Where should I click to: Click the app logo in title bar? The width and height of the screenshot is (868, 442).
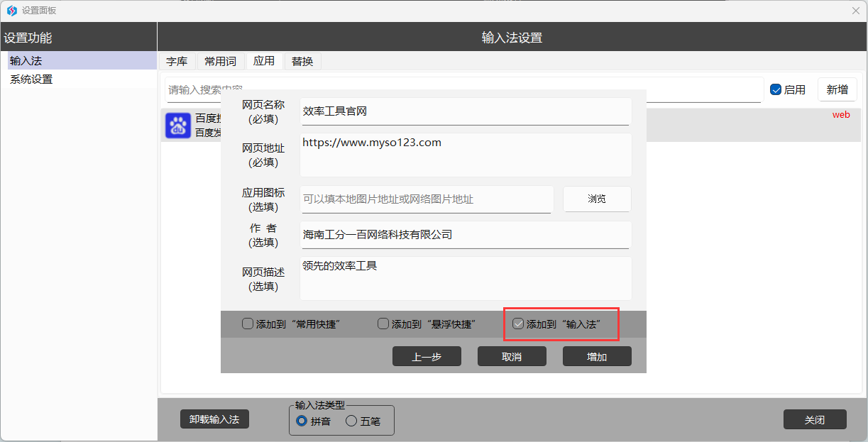[x=11, y=11]
